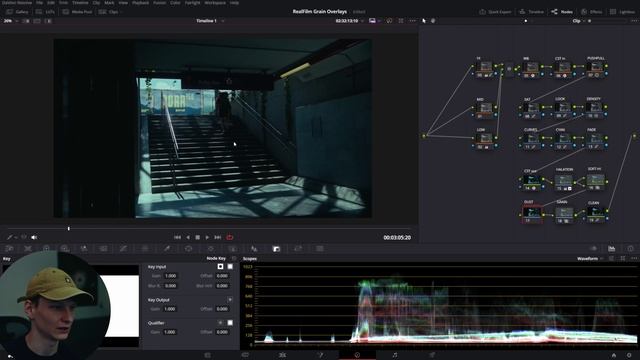Mute the viewer audio speaker

click(x=34, y=237)
